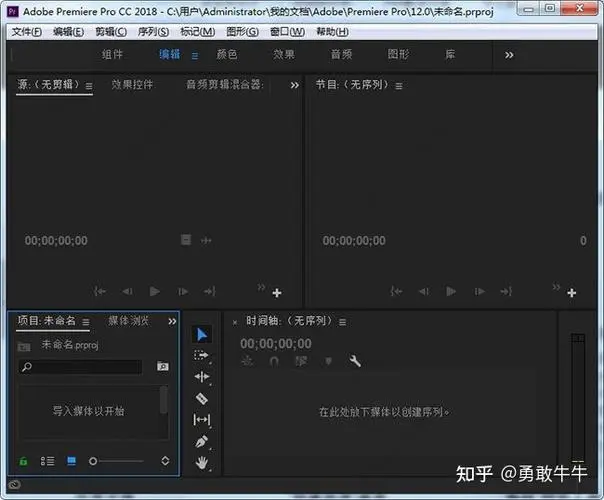Open 标记(M) menu
This screenshot has height=500, width=604.
(x=198, y=32)
